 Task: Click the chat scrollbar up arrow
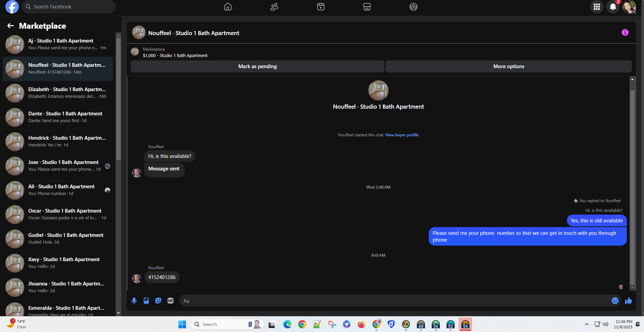633,79
